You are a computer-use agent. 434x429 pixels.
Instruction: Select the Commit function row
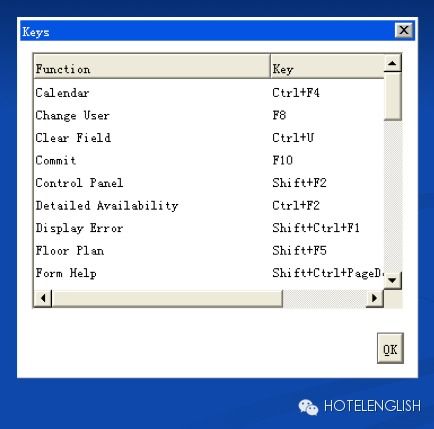209,160
